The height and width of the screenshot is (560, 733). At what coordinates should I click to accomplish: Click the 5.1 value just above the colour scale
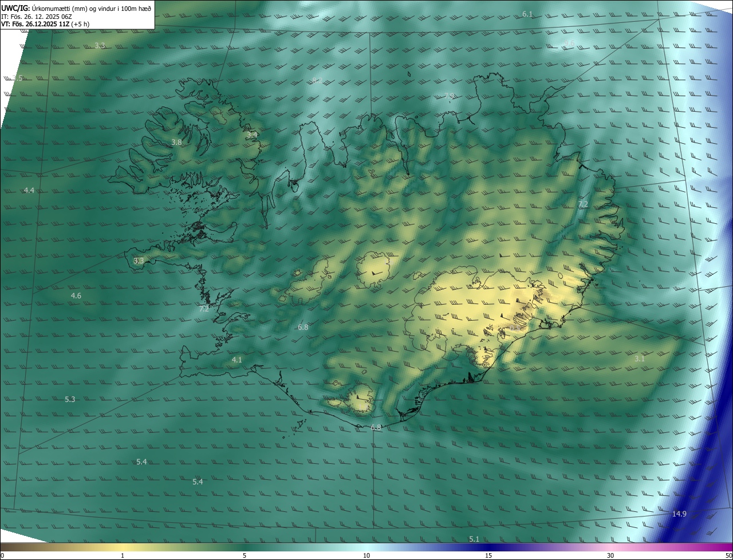(x=474, y=539)
